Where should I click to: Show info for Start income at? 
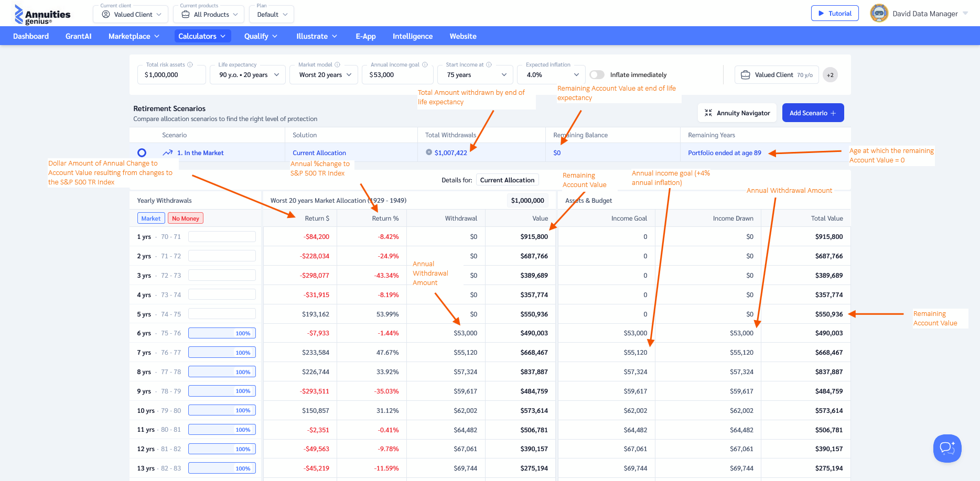tap(489, 64)
